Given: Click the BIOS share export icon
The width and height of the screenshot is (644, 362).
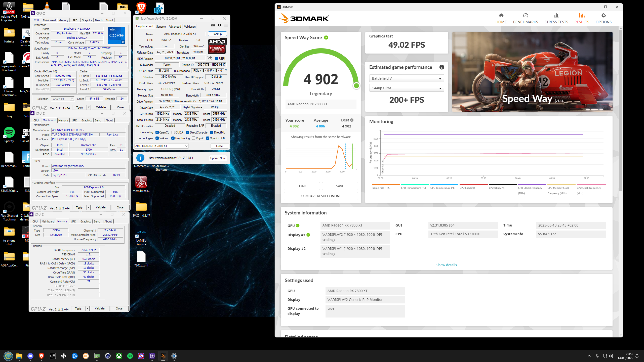Looking at the screenshot, I should click(209, 58).
